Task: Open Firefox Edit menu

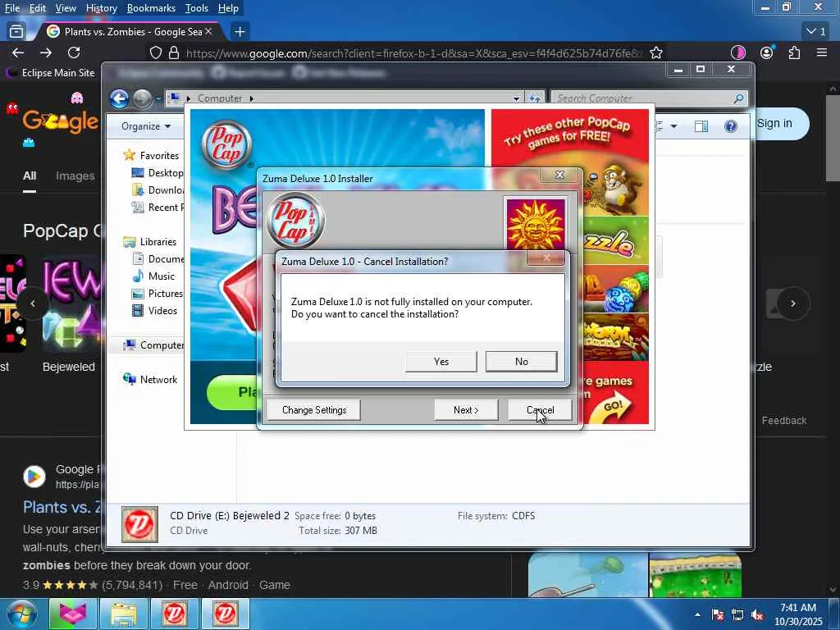Action: click(x=37, y=8)
